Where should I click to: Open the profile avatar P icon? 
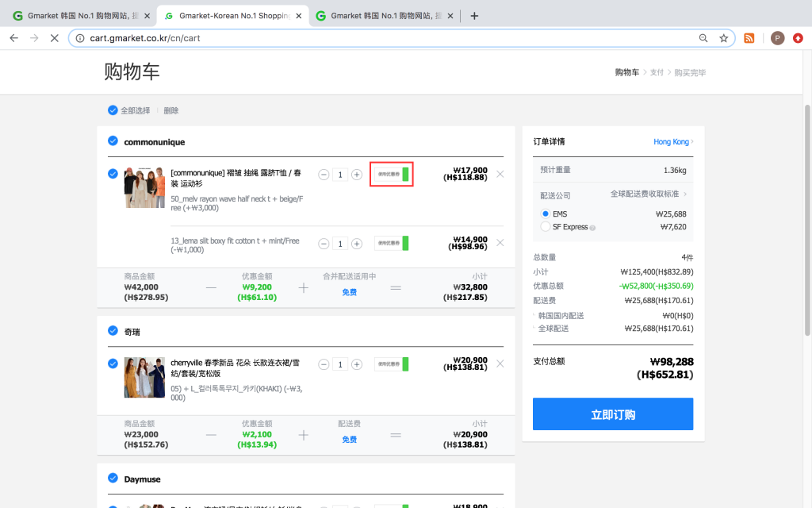(777, 38)
